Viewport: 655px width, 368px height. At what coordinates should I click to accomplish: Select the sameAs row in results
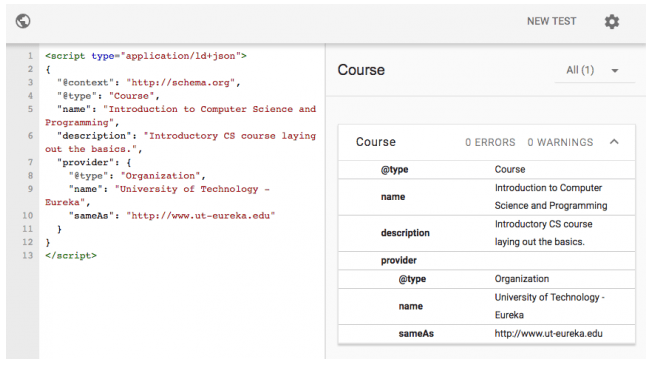(487, 334)
